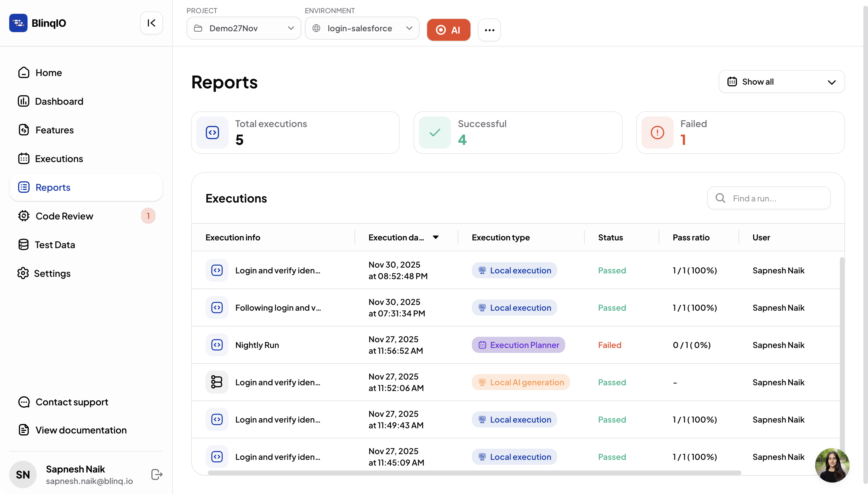
Task: Open the login-salesforce environment dropdown
Action: click(362, 28)
